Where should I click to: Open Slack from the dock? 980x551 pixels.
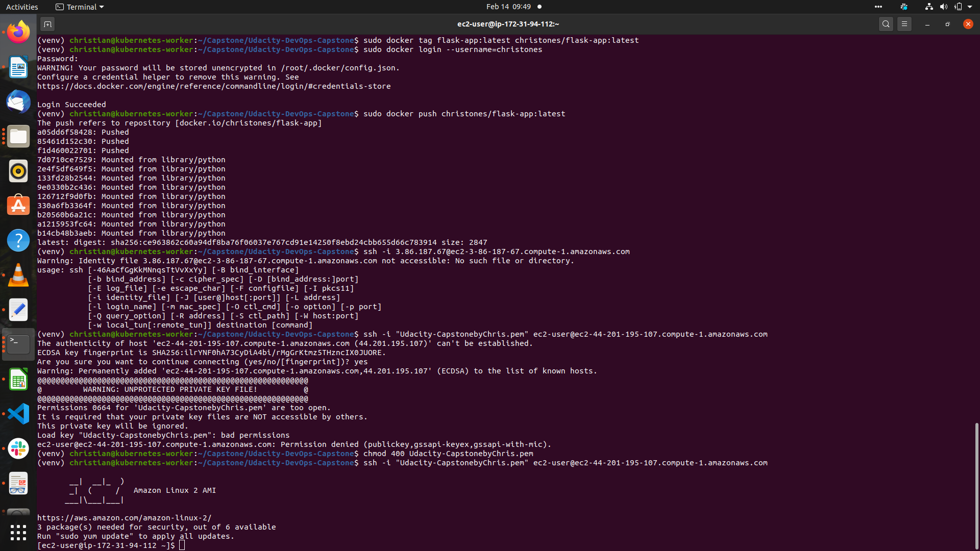coord(18,448)
